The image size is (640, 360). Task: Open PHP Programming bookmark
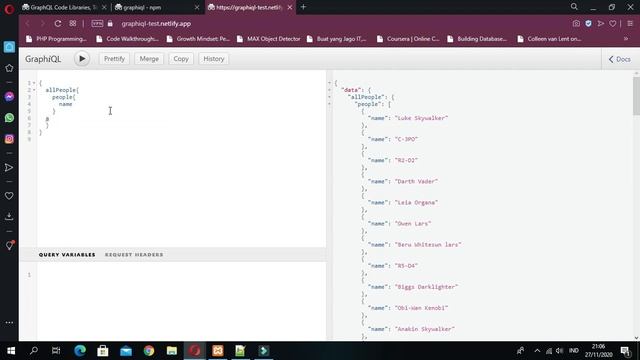[56, 39]
